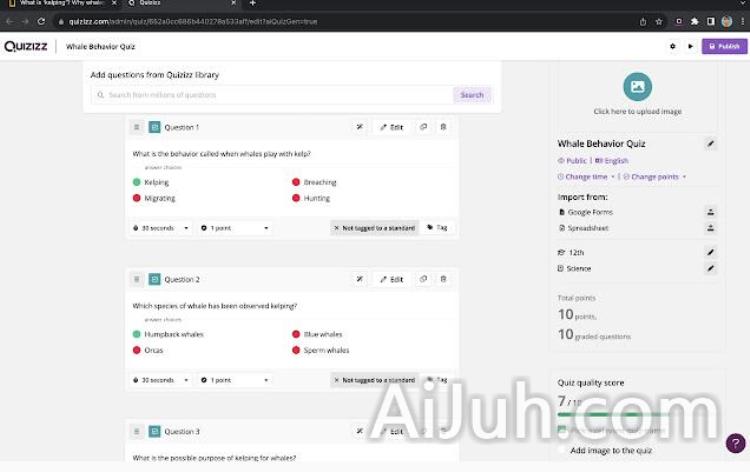This screenshot has width=750, height=472.
Task: Import questions from Spreadsheet
Action: [584, 228]
